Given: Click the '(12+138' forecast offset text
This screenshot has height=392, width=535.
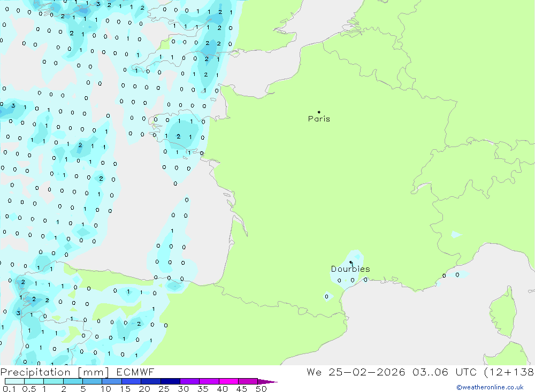Looking at the screenshot, I should pos(509,372).
